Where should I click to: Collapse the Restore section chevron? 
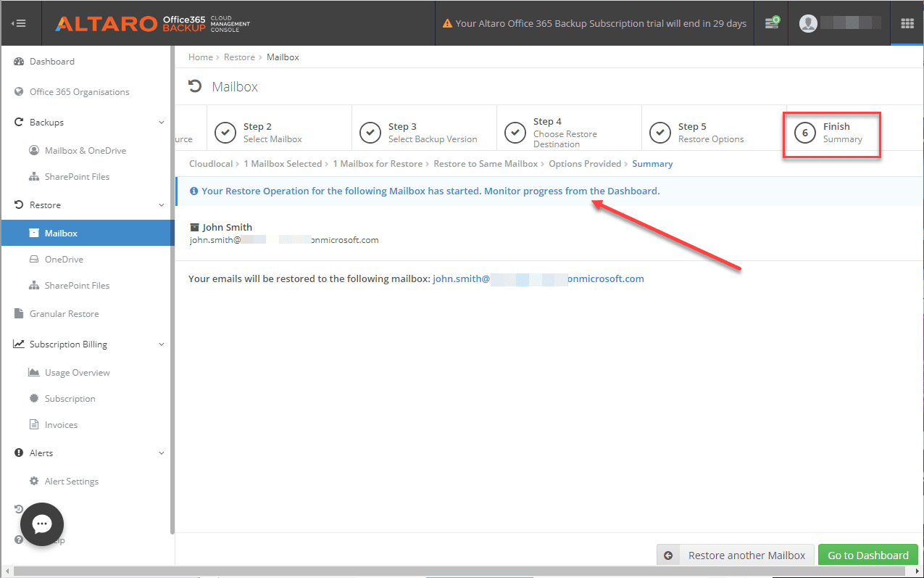click(x=161, y=205)
